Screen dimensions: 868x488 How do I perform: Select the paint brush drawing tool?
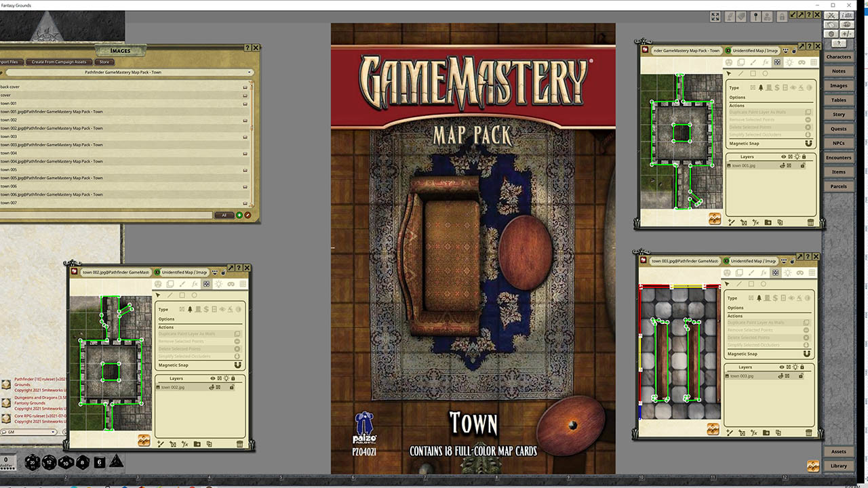(182, 284)
